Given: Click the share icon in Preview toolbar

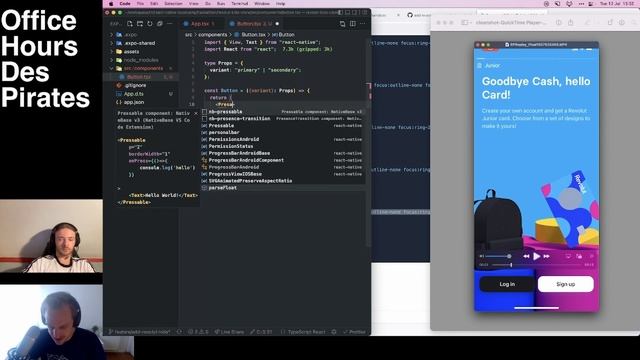Looking at the screenshot, I should click(570, 22).
